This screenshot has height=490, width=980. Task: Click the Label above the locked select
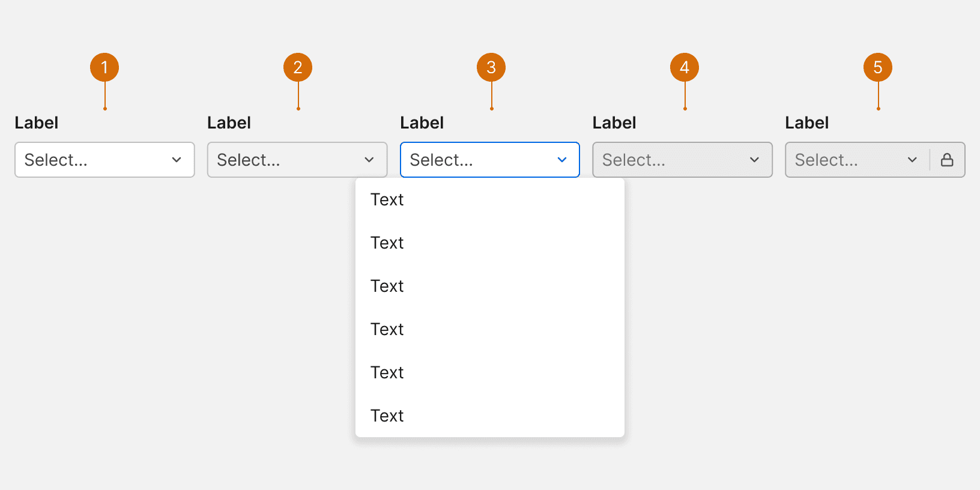pos(806,123)
